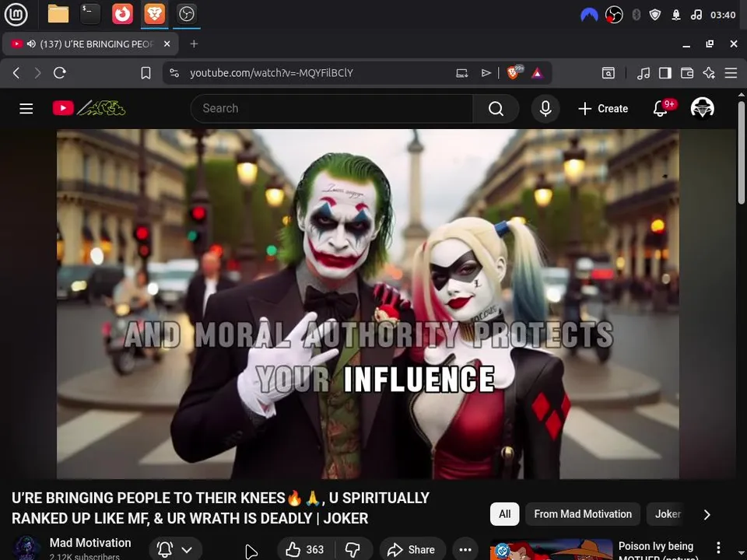Search with your voice microphone button

545,109
